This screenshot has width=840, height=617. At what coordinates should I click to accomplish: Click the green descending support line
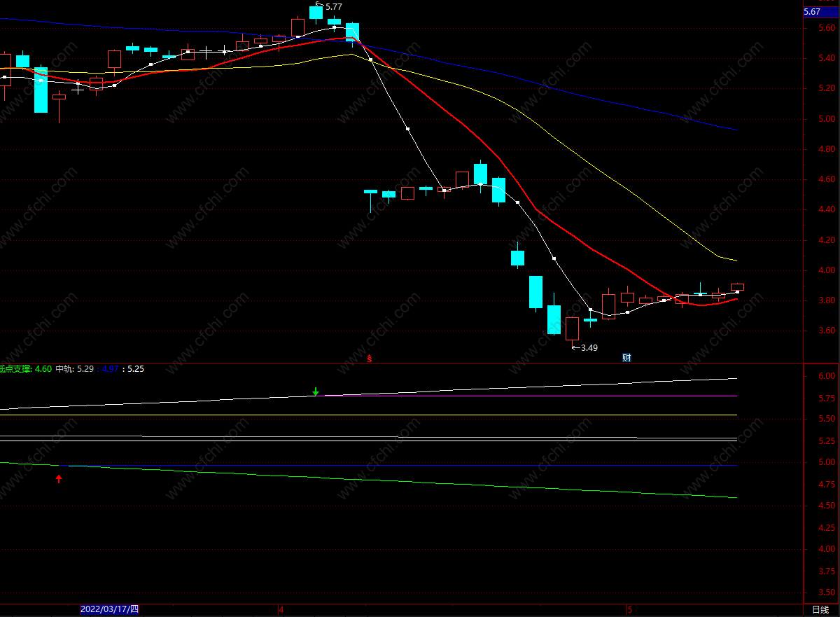[x=420, y=481]
